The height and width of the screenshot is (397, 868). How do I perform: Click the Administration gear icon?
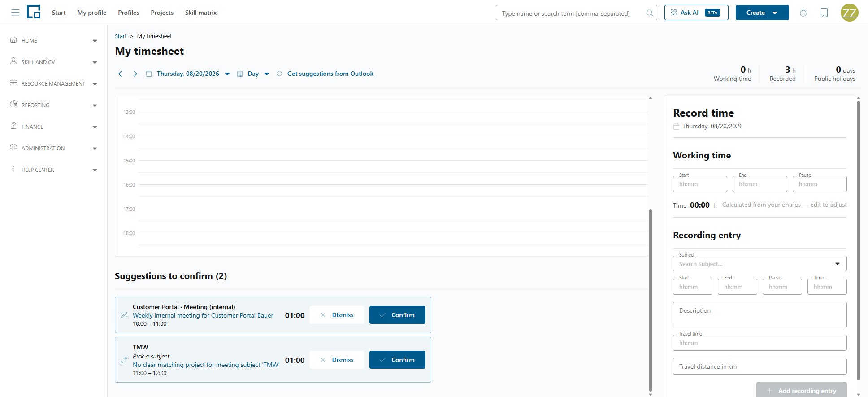tap(13, 147)
